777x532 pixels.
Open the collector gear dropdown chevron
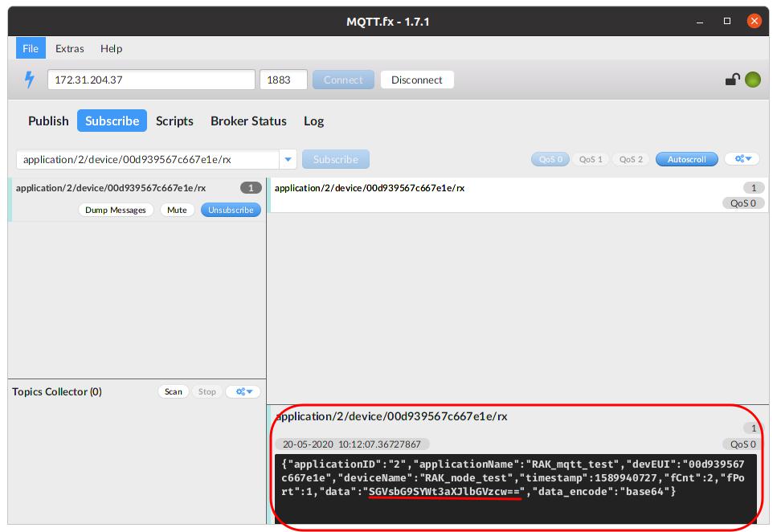coord(248,391)
